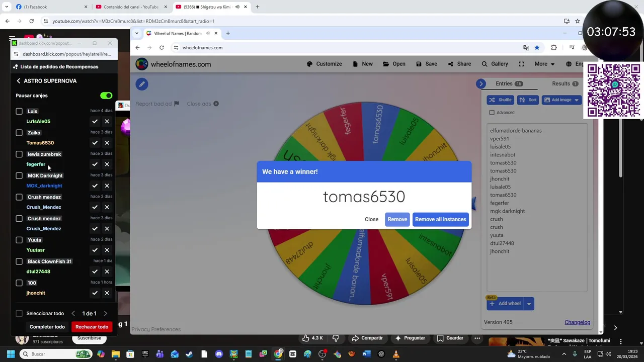Screen dimensions: 644x362
Task: Switch to the Entries tab
Action: tap(509, 83)
